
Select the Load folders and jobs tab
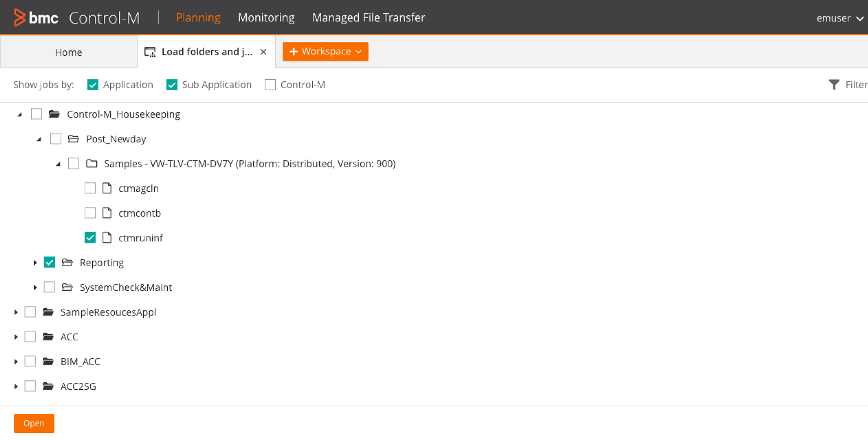tap(207, 51)
